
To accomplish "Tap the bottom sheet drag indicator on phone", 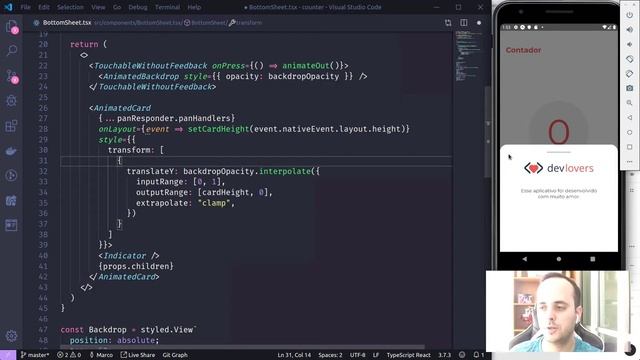I will click(559, 152).
